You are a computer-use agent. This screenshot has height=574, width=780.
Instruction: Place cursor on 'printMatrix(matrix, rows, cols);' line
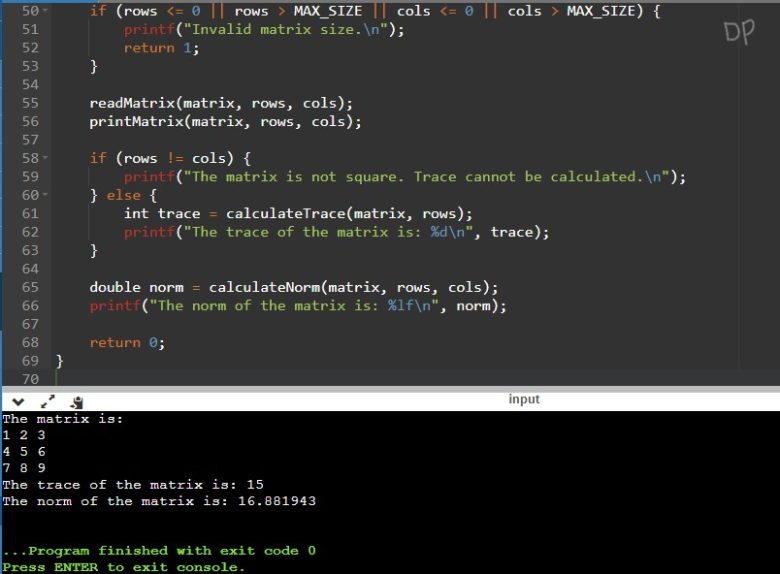point(225,121)
